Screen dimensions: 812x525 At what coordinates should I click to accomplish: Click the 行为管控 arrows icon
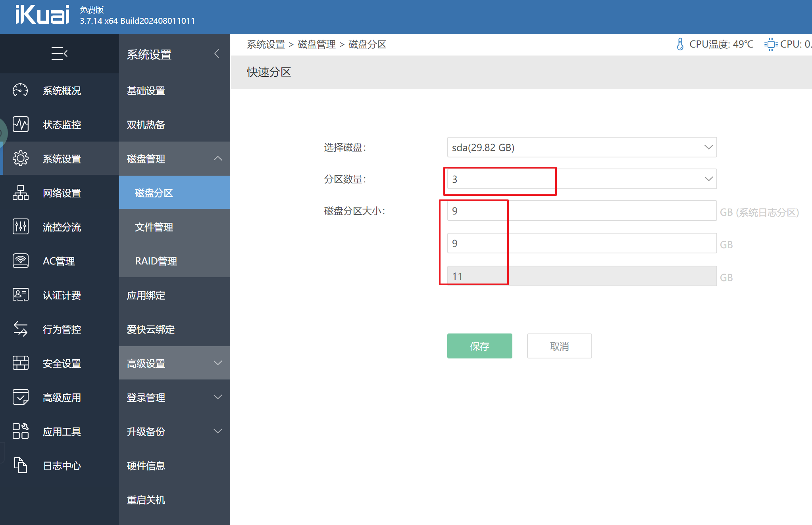pyautogui.click(x=20, y=329)
